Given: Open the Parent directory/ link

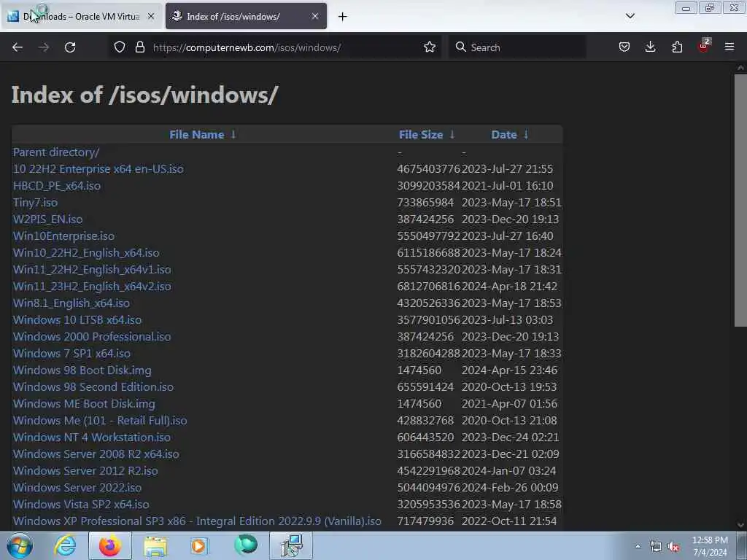Looking at the screenshot, I should 56,152.
